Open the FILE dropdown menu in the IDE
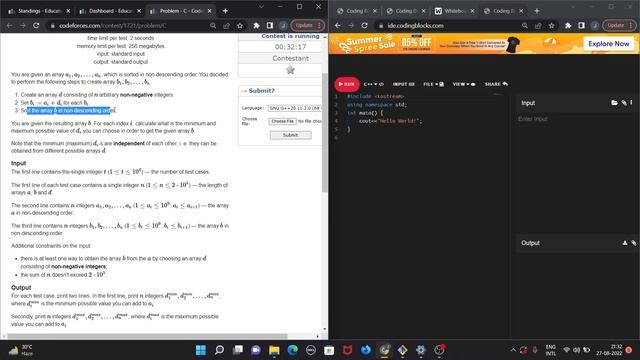640x360 pixels. coord(433,84)
